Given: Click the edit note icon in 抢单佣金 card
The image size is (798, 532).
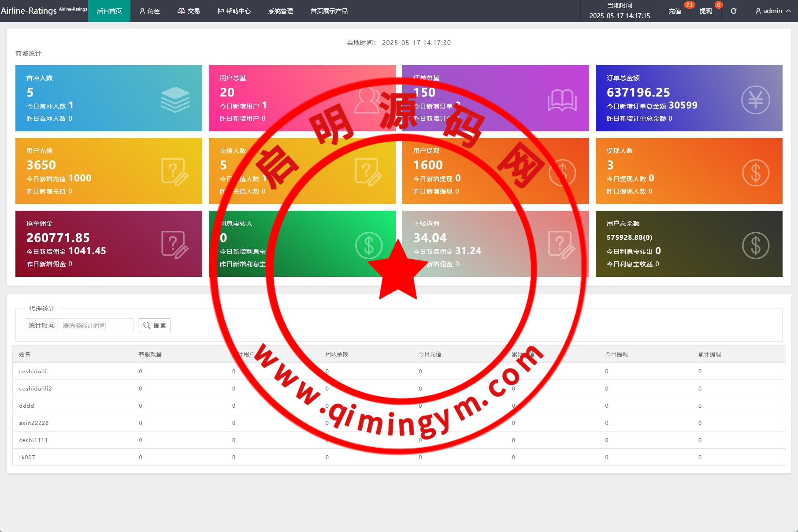Looking at the screenshot, I should [x=175, y=245].
